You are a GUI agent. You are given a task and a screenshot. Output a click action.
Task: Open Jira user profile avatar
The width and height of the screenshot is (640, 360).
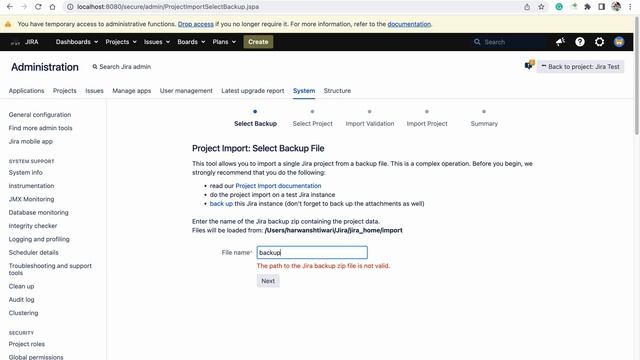(x=619, y=42)
